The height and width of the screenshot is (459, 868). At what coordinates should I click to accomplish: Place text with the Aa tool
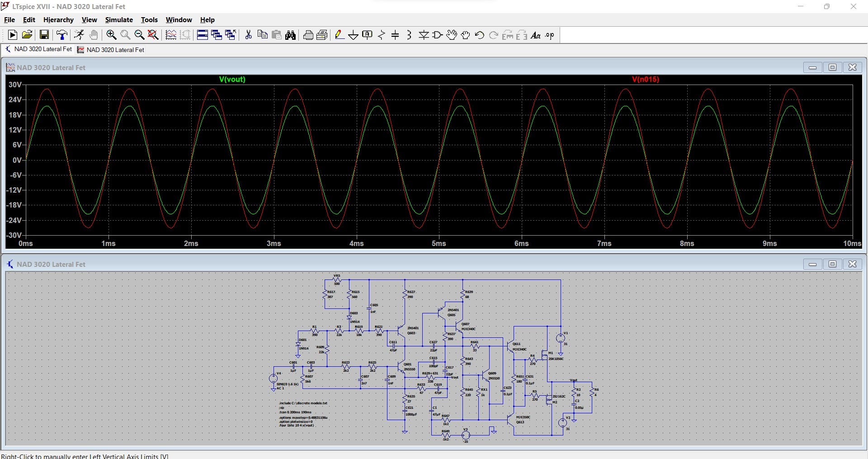click(x=536, y=35)
